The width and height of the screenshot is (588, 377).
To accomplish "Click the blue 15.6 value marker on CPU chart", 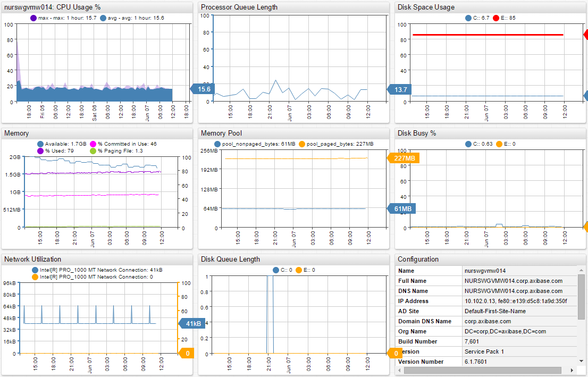I will click(203, 89).
